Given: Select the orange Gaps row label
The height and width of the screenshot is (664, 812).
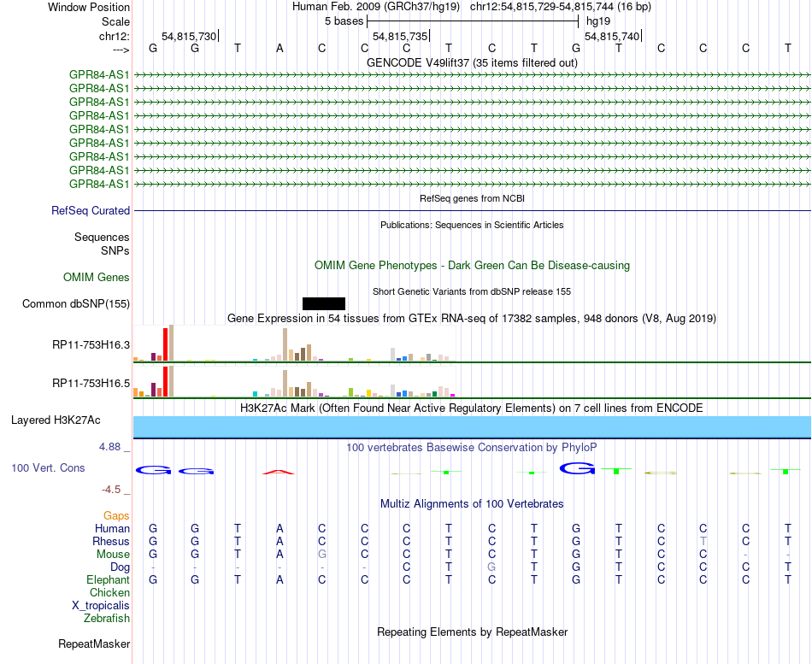Looking at the screenshot, I should click(x=116, y=516).
